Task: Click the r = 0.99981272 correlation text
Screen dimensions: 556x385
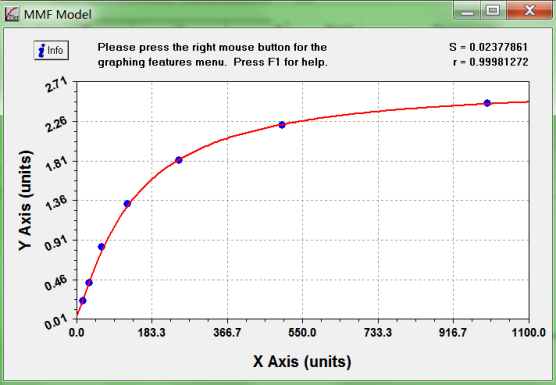Action: 491,62
